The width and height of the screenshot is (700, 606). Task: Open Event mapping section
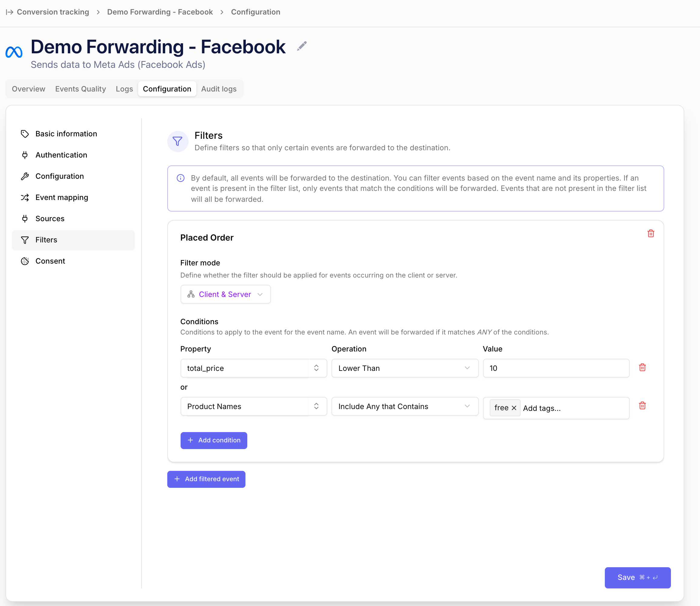(x=73, y=198)
